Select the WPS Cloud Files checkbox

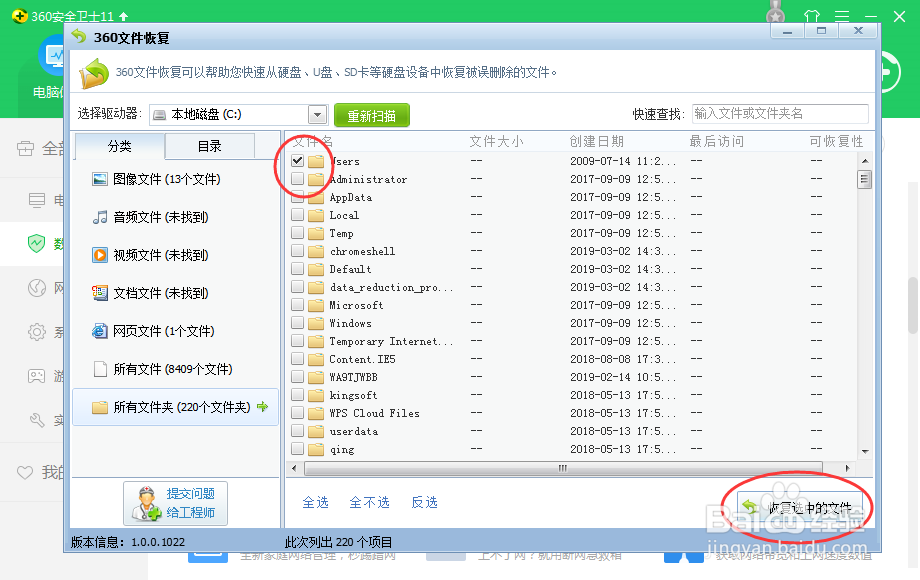pos(297,413)
